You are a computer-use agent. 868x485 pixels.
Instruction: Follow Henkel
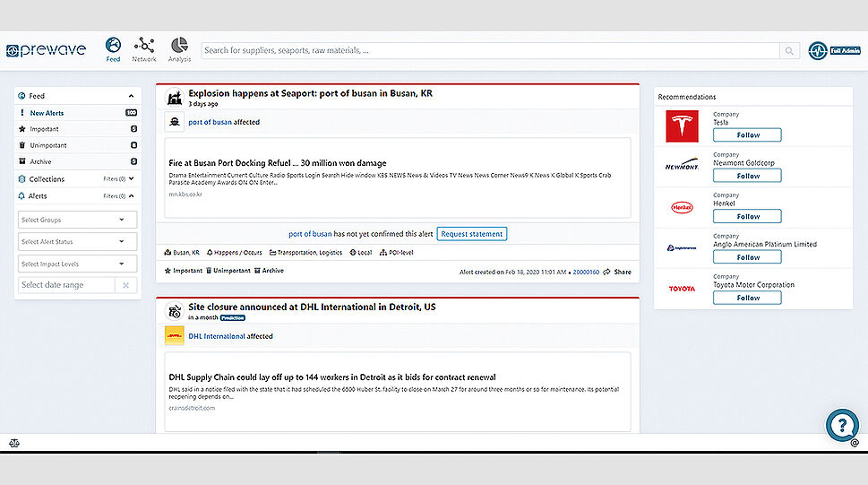[x=747, y=216]
